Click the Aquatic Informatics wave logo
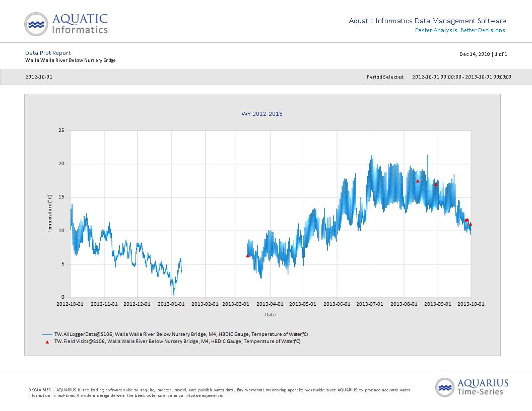Screen dimensions: 532x411 tap(36, 24)
